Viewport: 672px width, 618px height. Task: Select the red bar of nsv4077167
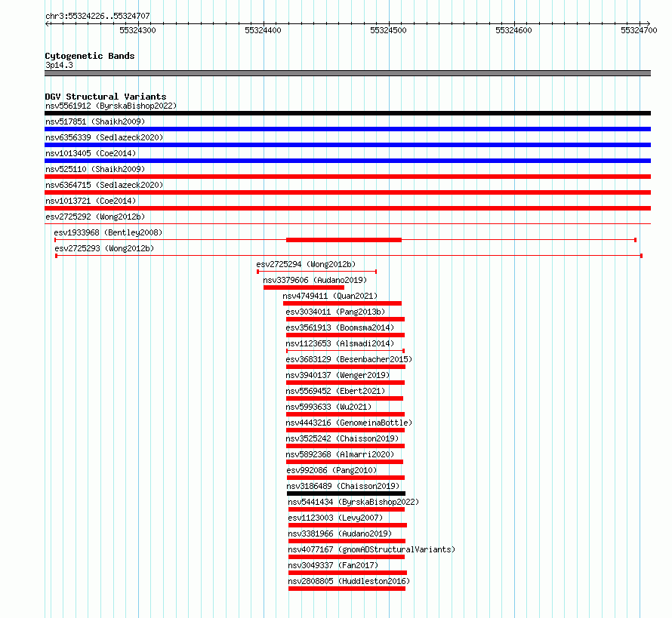347,557
